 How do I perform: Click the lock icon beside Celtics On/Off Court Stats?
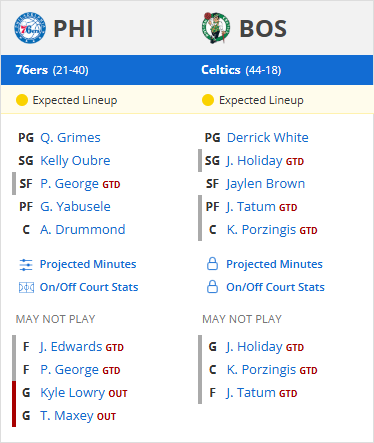click(x=212, y=287)
